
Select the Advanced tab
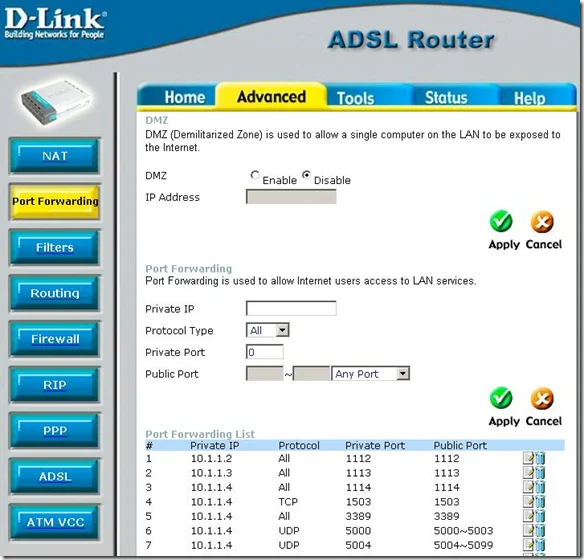pyautogui.click(x=272, y=96)
